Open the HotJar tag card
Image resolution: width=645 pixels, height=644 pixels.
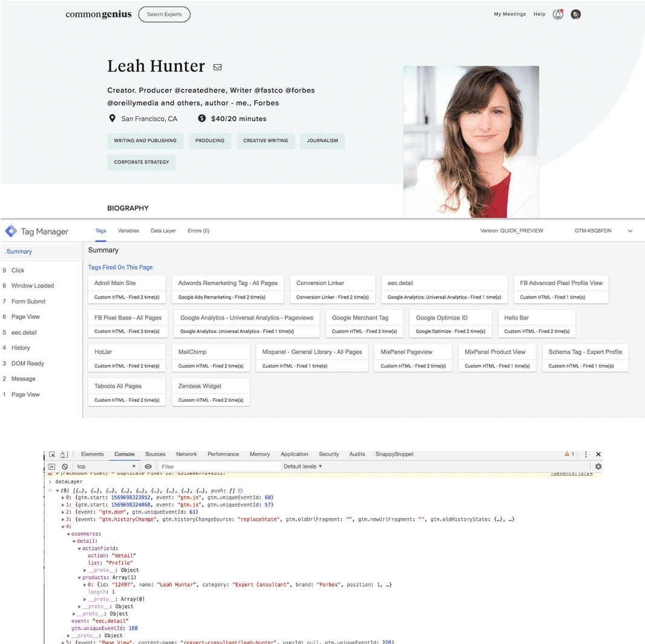click(x=126, y=358)
